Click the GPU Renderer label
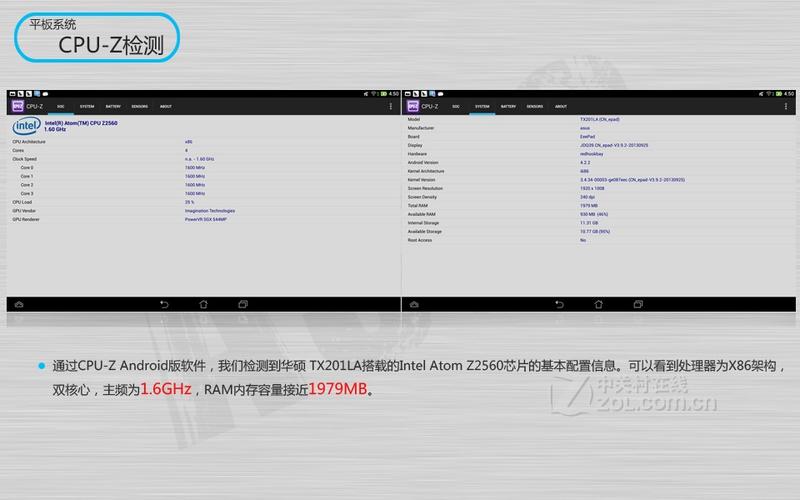This screenshot has width=800, height=500. pyautogui.click(x=26, y=219)
